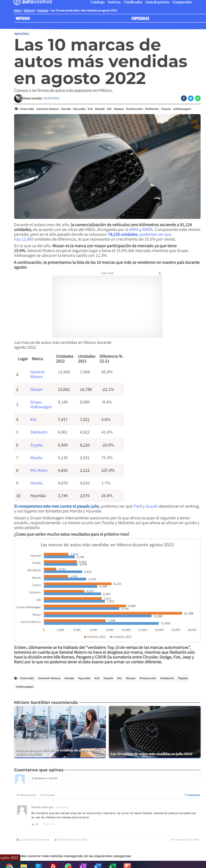Click thumbs down on Ricardo's comment
The height and width of the screenshot is (868, 206).
(x=37, y=824)
